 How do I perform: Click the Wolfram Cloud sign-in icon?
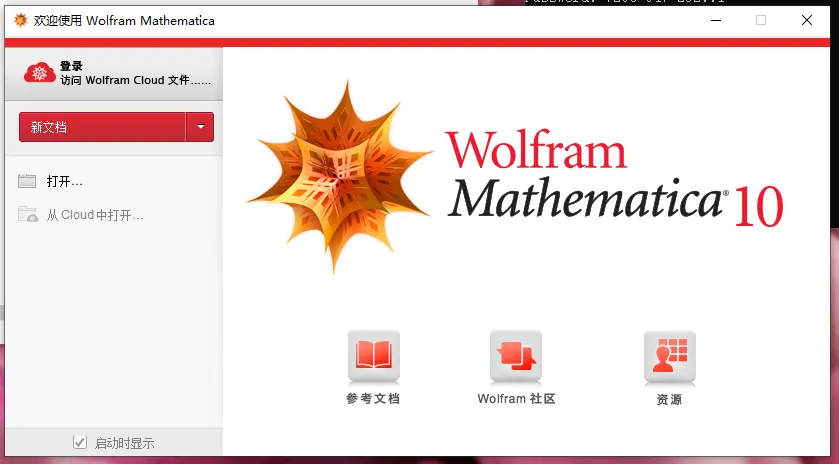40,73
